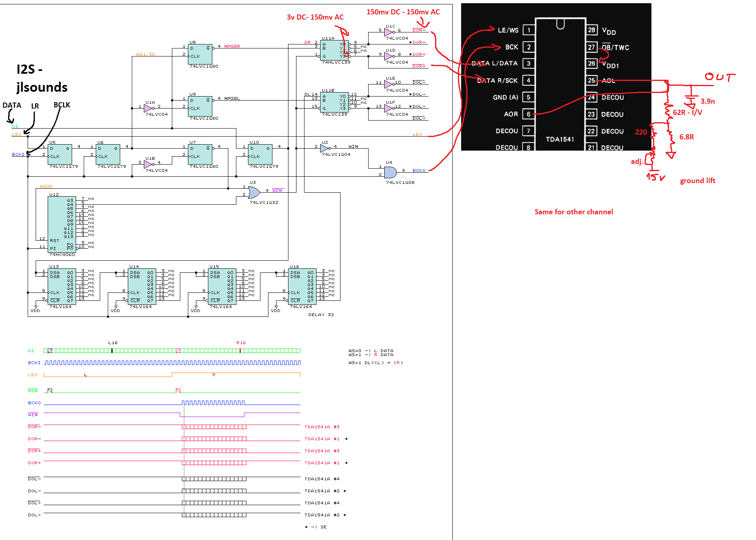756x540 pixels.
Task: Click TDA1541 pin 6 box
Action: (x=529, y=114)
